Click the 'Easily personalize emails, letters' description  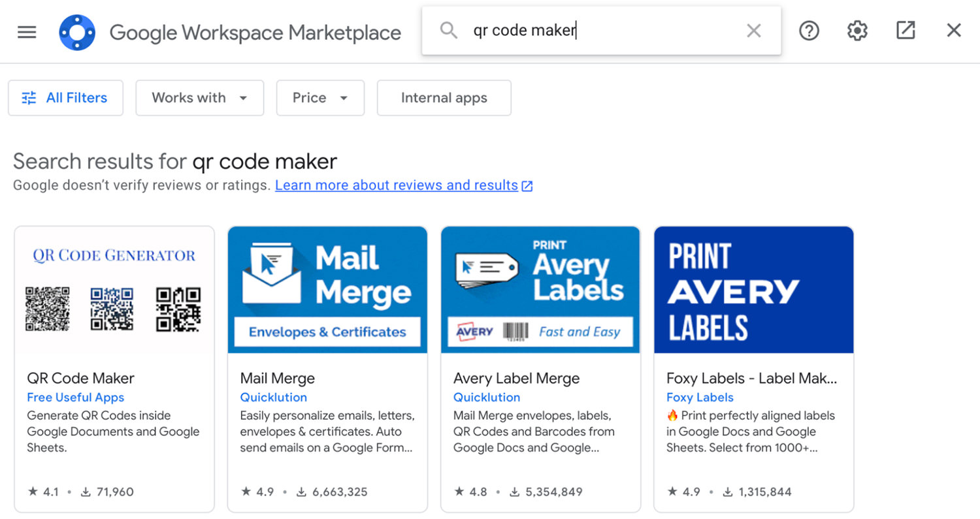click(327, 432)
